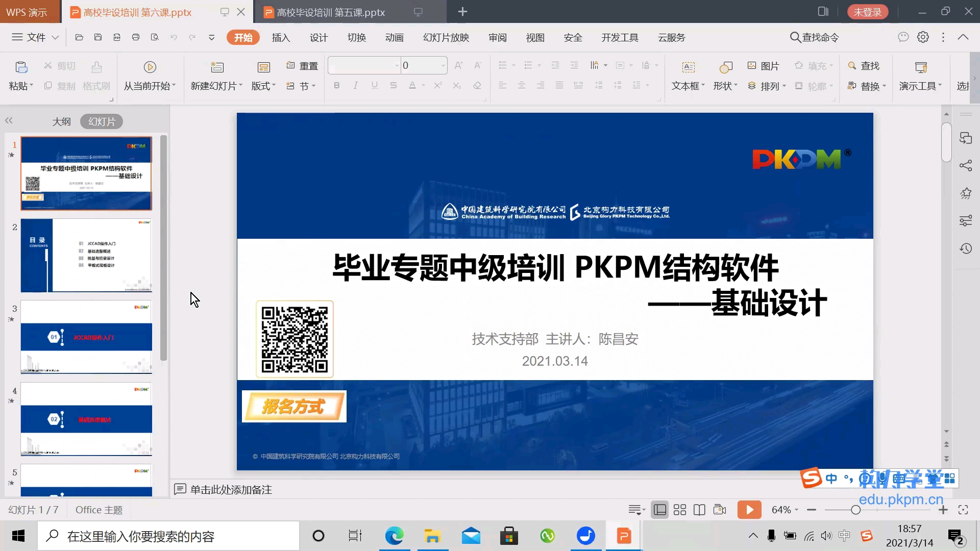Click the 报名方式 button on slide

tap(294, 406)
